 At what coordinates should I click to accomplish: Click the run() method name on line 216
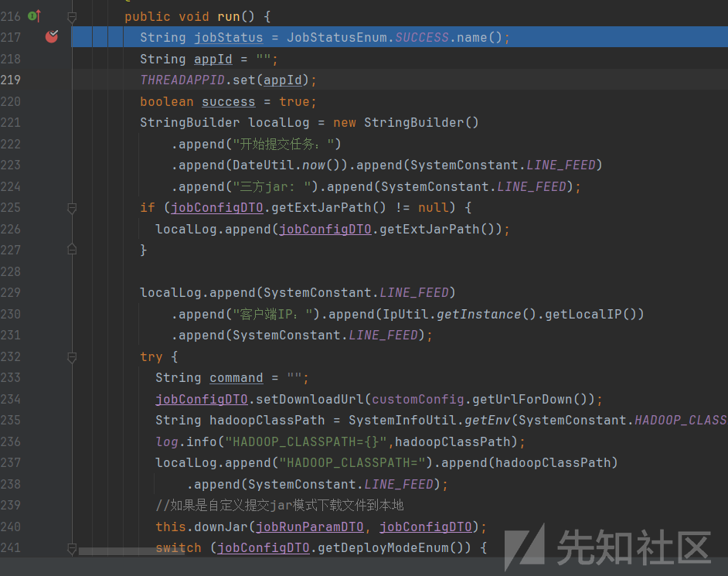pyautogui.click(x=229, y=17)
